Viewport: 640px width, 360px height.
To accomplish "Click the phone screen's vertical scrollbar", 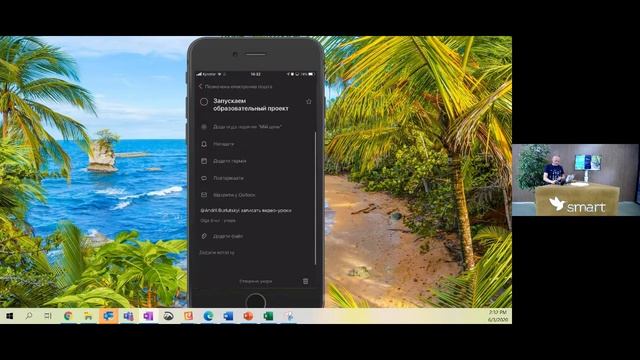I will point(316,198).
